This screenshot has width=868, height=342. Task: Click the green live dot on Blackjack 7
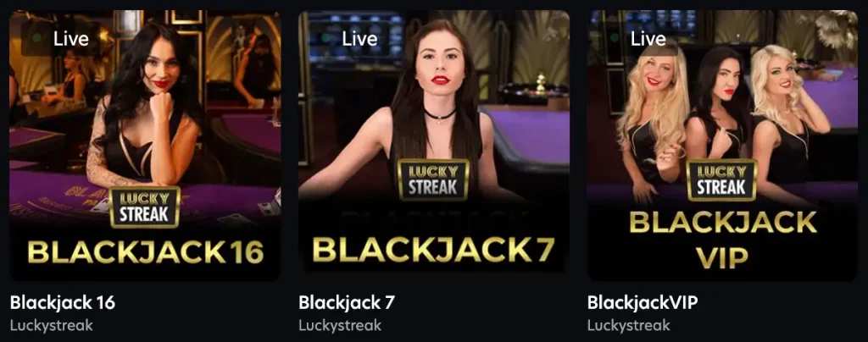pos(326,39)
